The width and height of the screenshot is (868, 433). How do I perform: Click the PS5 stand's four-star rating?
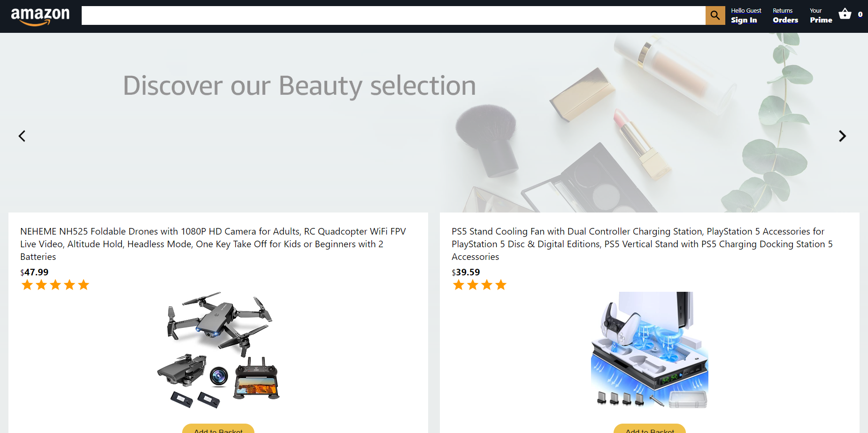click(x=479, y=285)
